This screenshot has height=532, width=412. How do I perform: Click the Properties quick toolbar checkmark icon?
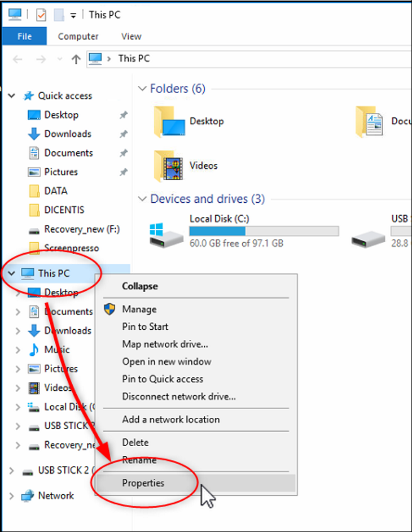click(x=41, y=15)
